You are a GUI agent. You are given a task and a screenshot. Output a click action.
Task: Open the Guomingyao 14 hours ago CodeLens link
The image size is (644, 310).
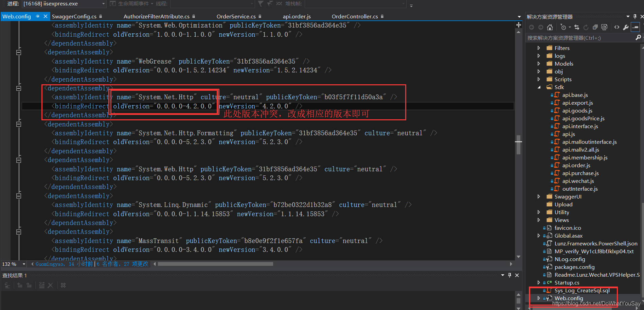64,264
